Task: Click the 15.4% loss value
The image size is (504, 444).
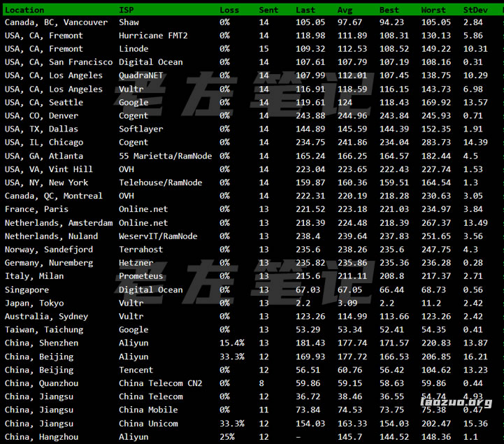Action: 232,343
